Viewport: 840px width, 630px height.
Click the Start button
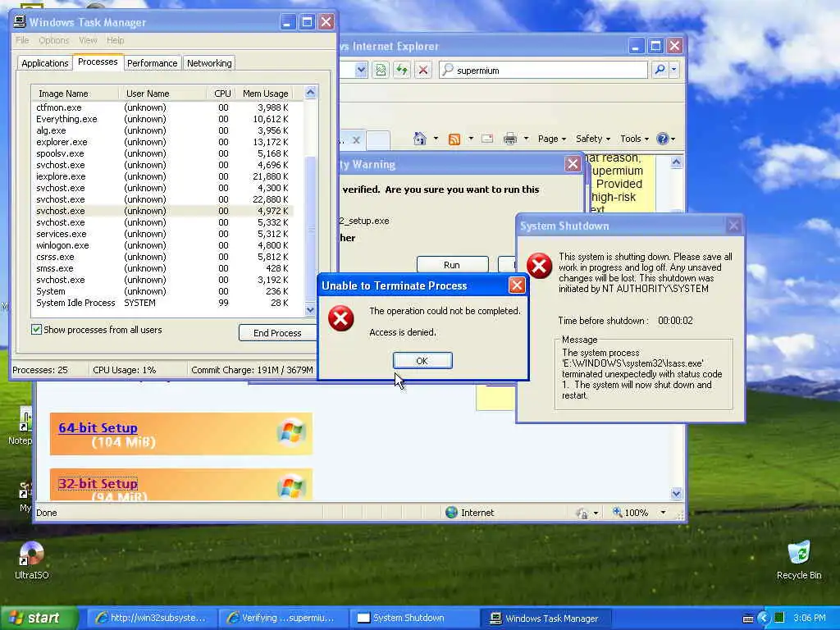(39, 618)
